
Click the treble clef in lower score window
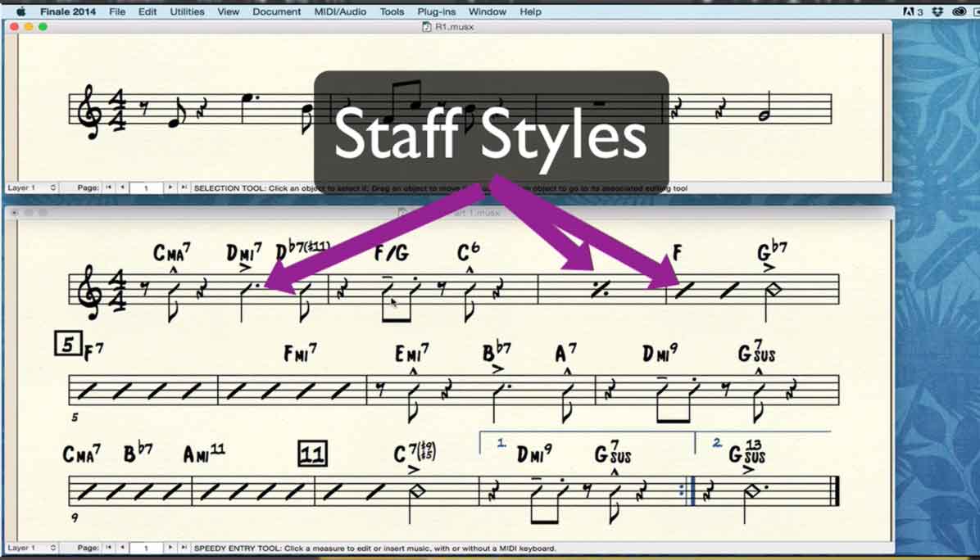[88, 292]
